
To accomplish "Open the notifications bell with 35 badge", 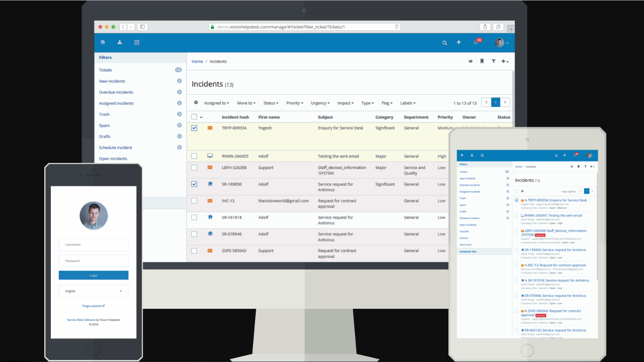I will [476, 42].
